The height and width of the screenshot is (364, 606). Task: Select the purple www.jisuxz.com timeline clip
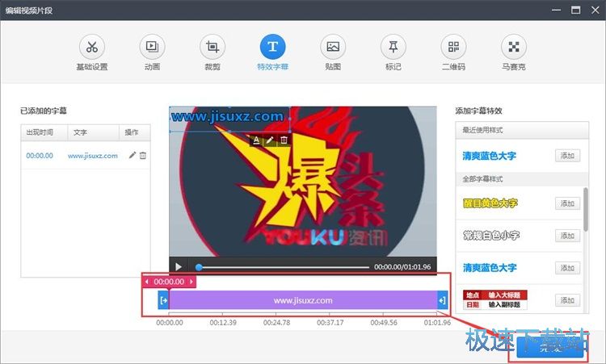coord(303,300)
